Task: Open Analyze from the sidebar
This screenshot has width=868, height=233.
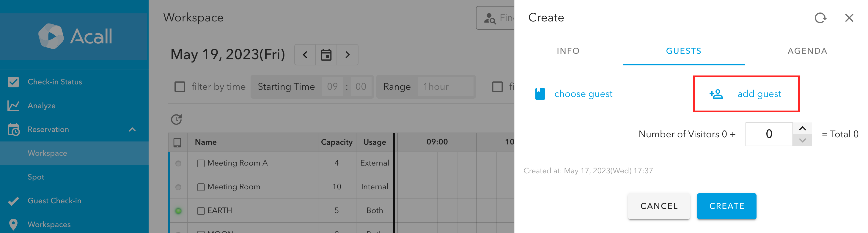Action: click(41, 106)
